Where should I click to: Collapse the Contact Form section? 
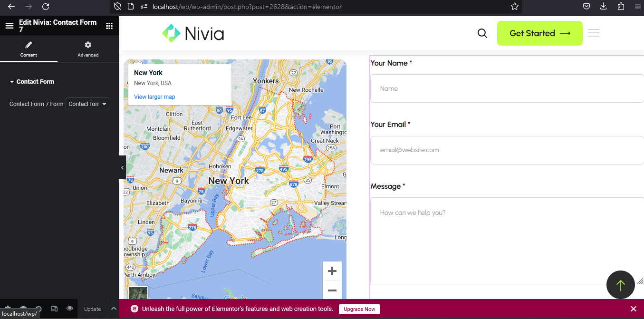pos(32,82)
